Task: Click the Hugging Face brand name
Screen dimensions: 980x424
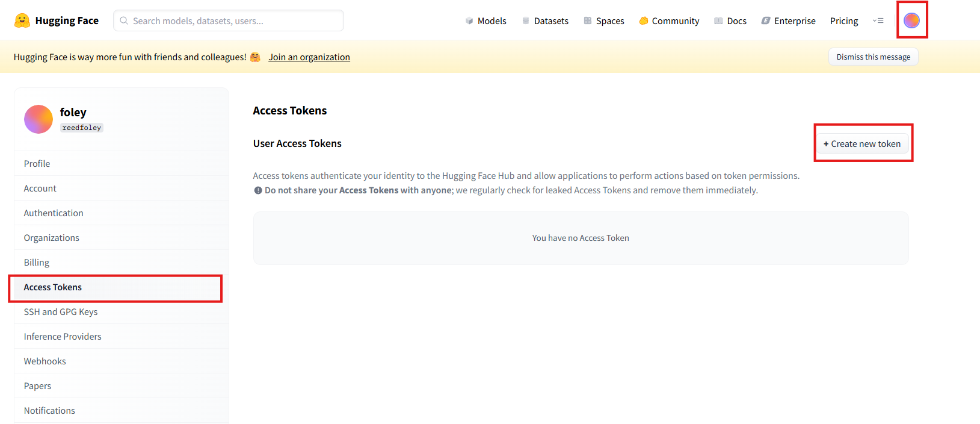Action: [x=67, y=20]
